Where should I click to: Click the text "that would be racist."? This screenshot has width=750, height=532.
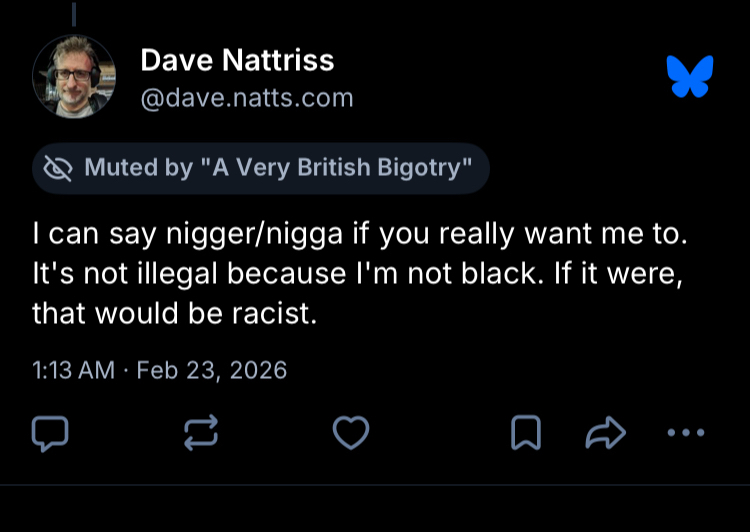(174, 312)
